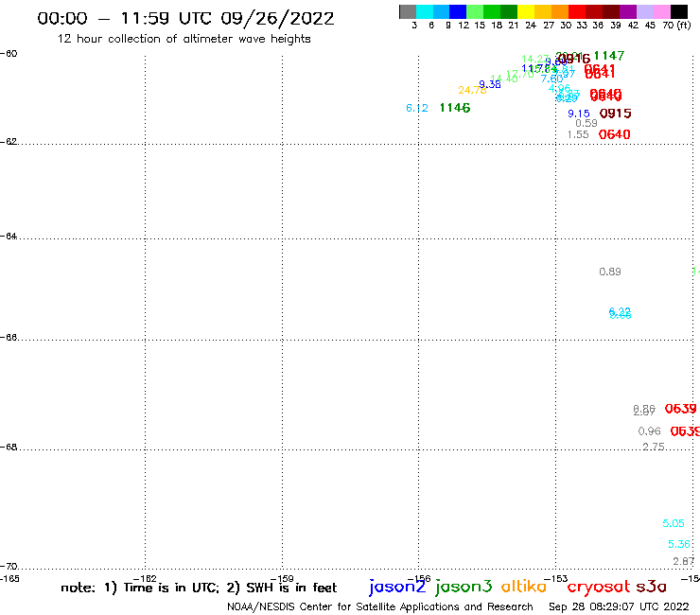Click the '24' legend scale label
Screen dimensions: 700x615
[531, 26]
